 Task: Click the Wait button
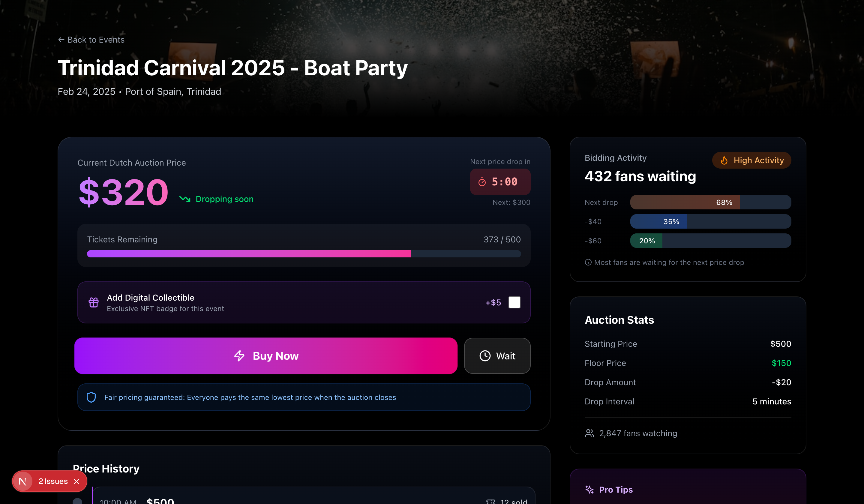pos(497,356)
